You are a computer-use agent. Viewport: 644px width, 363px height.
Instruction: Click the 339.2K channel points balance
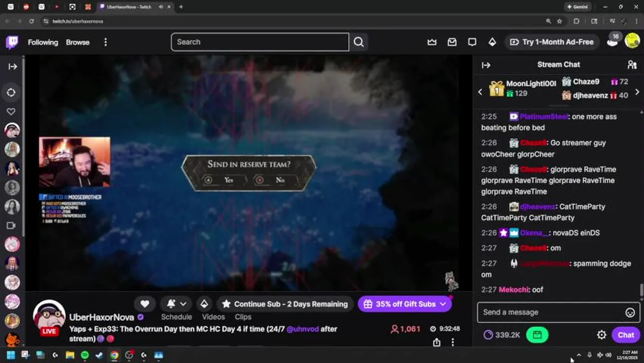tap(501, 335)
